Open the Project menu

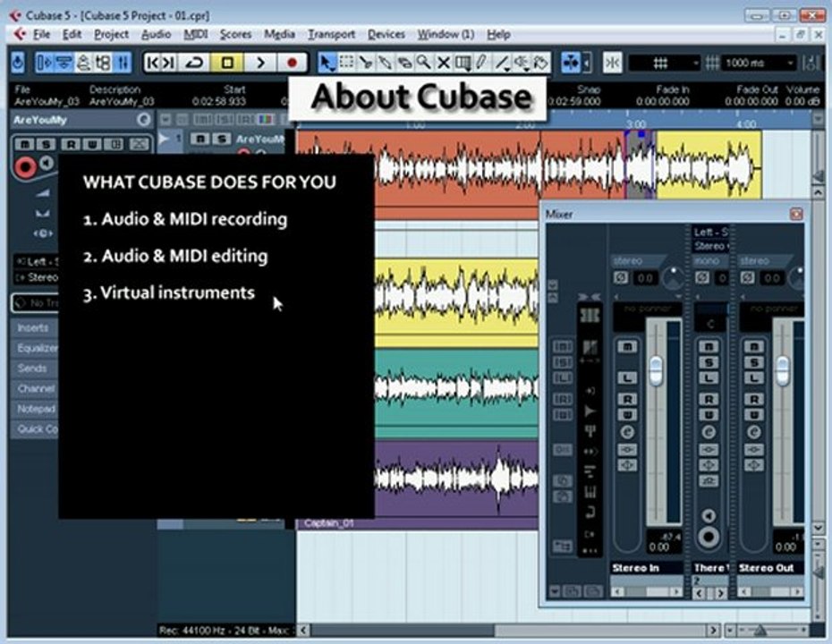112,35
